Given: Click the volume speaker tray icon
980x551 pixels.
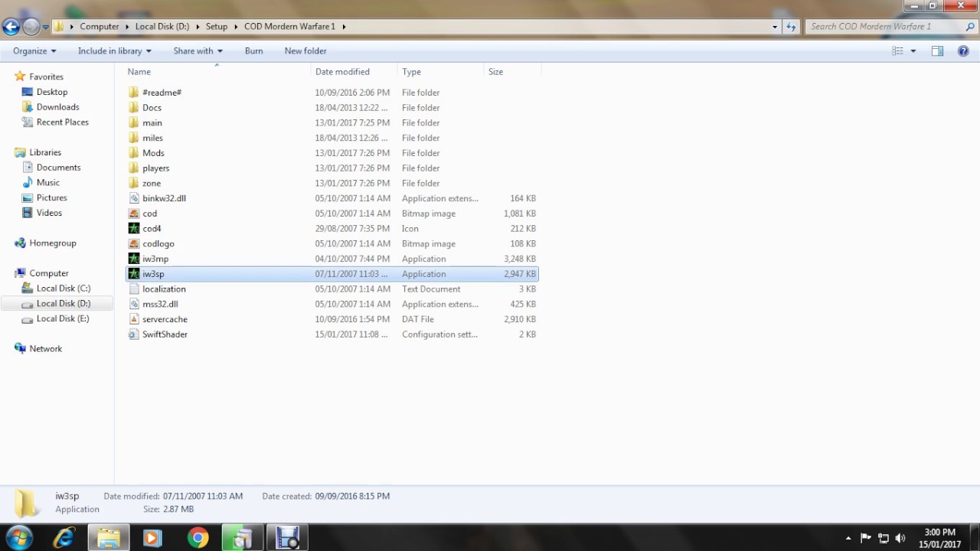Looking at the screenshot, I should (900, 538).
